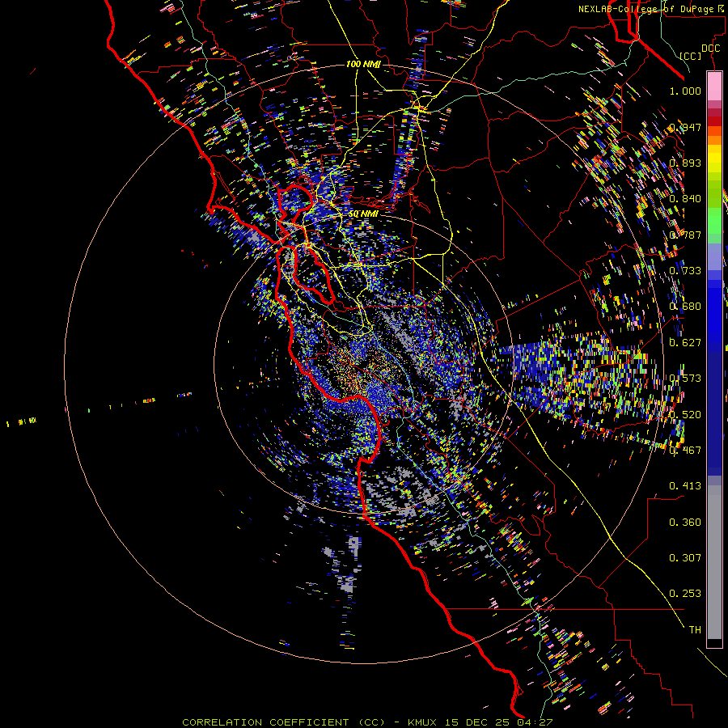The height and width of the screenshot is (728, 728).
Task: Pick the gray lower segment of the color bar
Action: point(714,562)
